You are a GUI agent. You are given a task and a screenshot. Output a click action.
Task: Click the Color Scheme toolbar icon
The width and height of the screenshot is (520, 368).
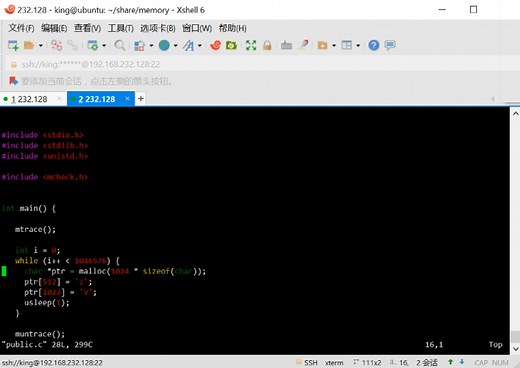139,45
